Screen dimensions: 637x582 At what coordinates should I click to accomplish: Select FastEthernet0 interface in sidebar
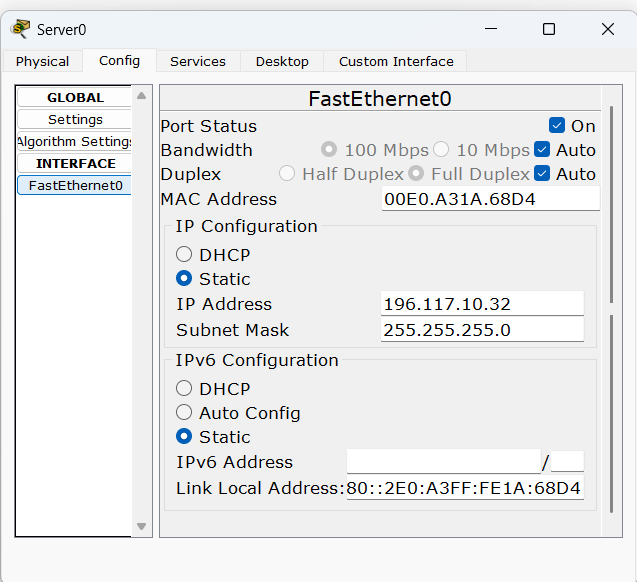(75, 185)
